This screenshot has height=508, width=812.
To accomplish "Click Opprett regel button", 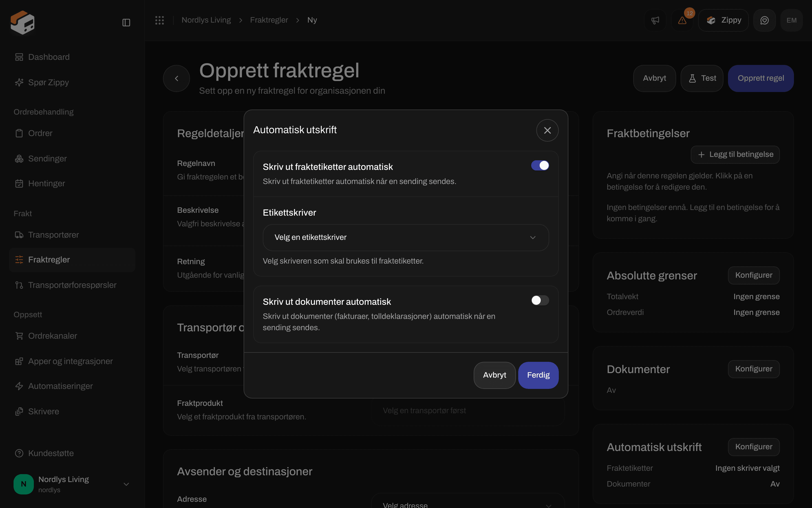I will click(x=761, y=78).
